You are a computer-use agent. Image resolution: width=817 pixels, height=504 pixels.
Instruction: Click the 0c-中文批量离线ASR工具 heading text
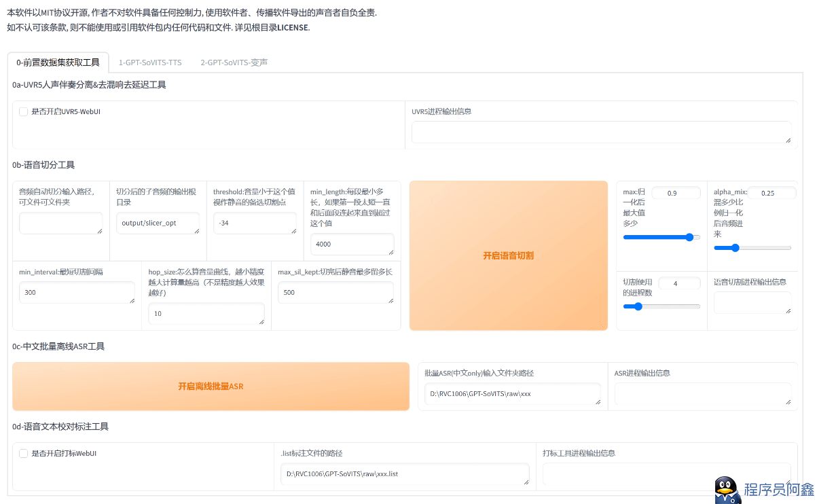click(58, 346)
